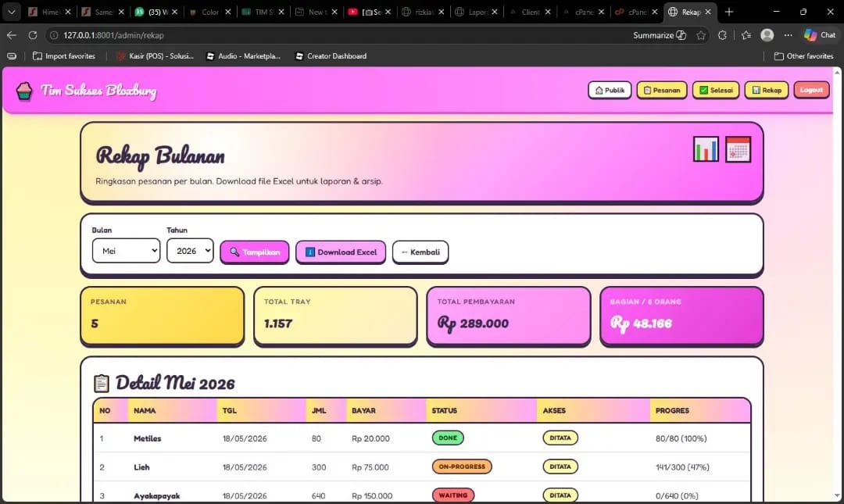Close the Lapor browser tab
The width and height of the screenshot is (844, 504).
click(x=494, y=11)
